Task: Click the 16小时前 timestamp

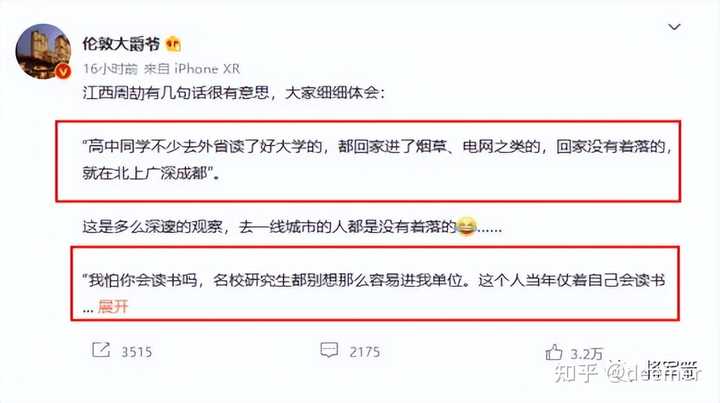Action: pyautogui.click(x=110, y=69)
